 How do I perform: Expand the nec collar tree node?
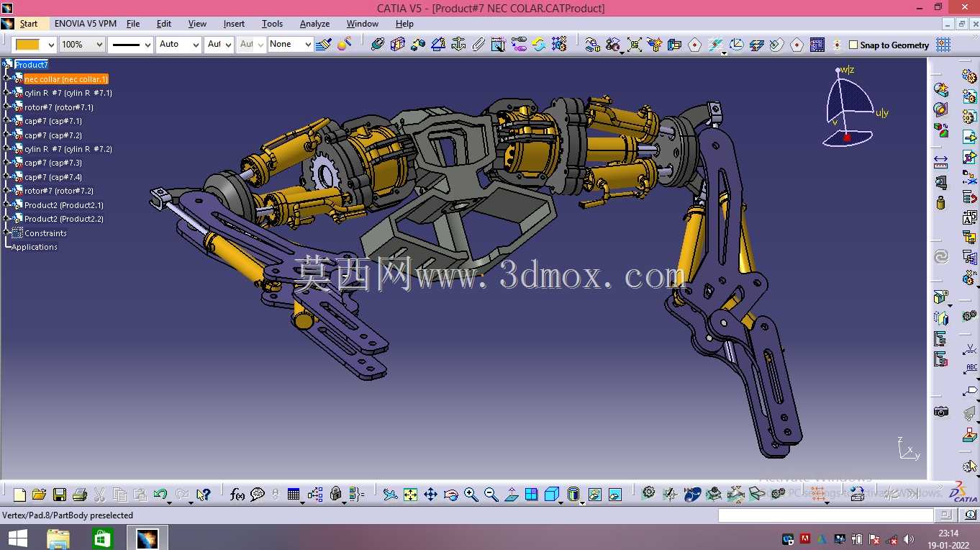pos(6,79)
